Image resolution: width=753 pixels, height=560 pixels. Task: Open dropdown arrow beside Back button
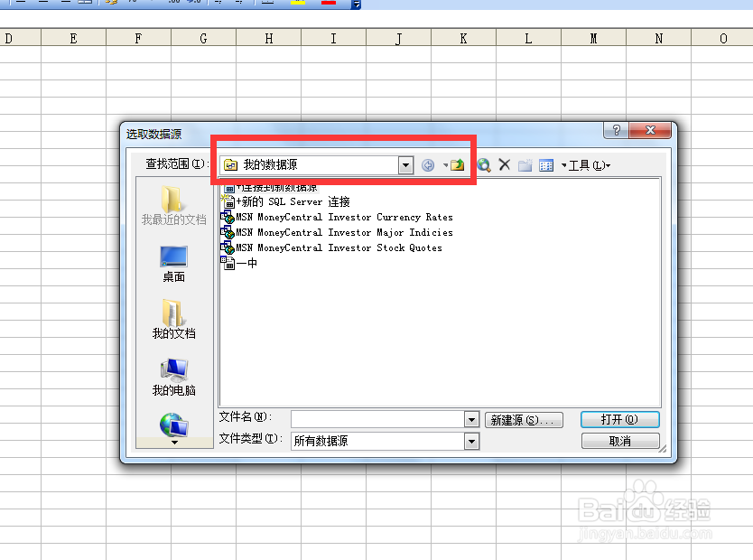pyautogui.click(x=445, y=165)
